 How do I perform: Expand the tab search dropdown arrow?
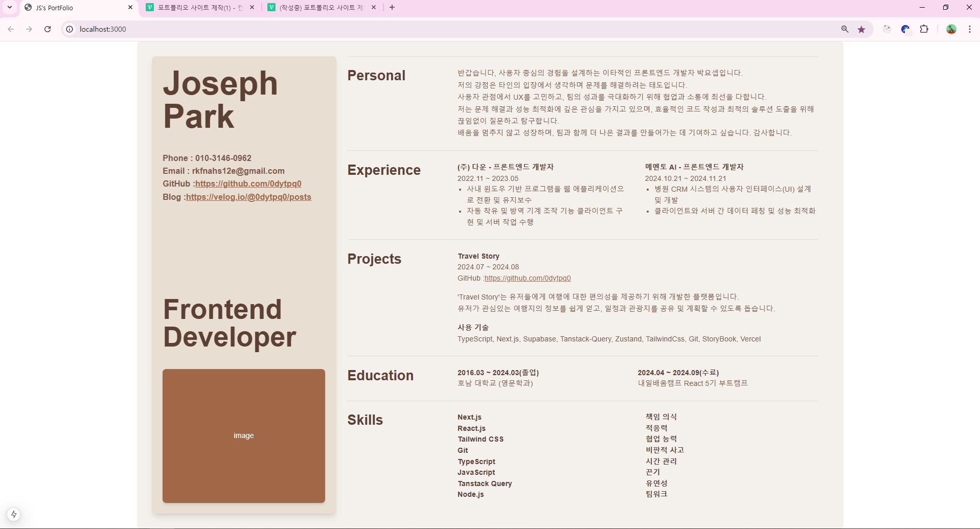[x=10, y=7]
